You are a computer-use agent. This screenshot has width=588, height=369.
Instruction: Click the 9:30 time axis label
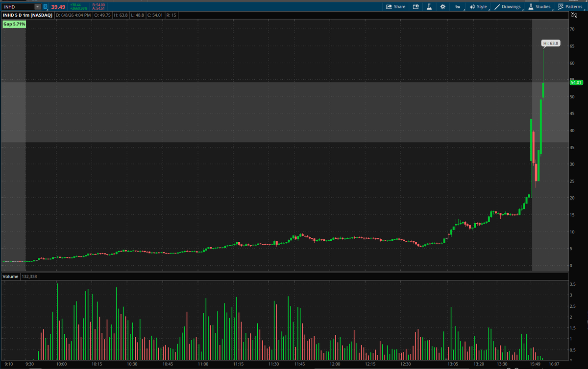(30, 364)
